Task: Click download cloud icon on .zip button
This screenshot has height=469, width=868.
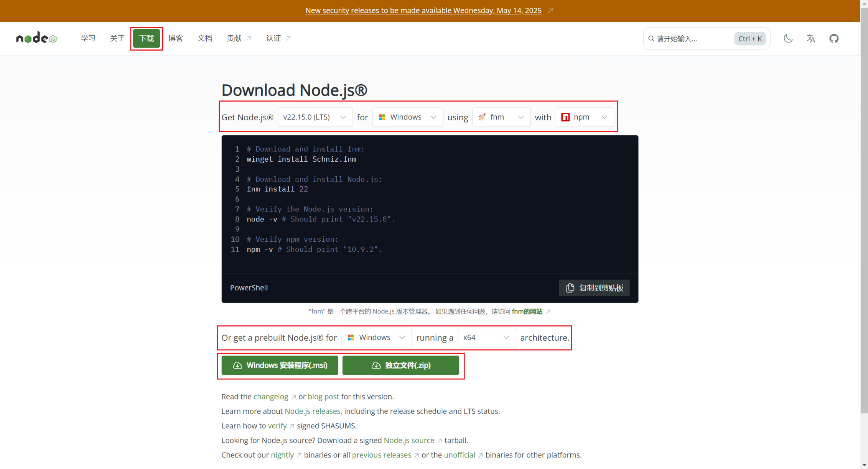Action: (376, 365)
